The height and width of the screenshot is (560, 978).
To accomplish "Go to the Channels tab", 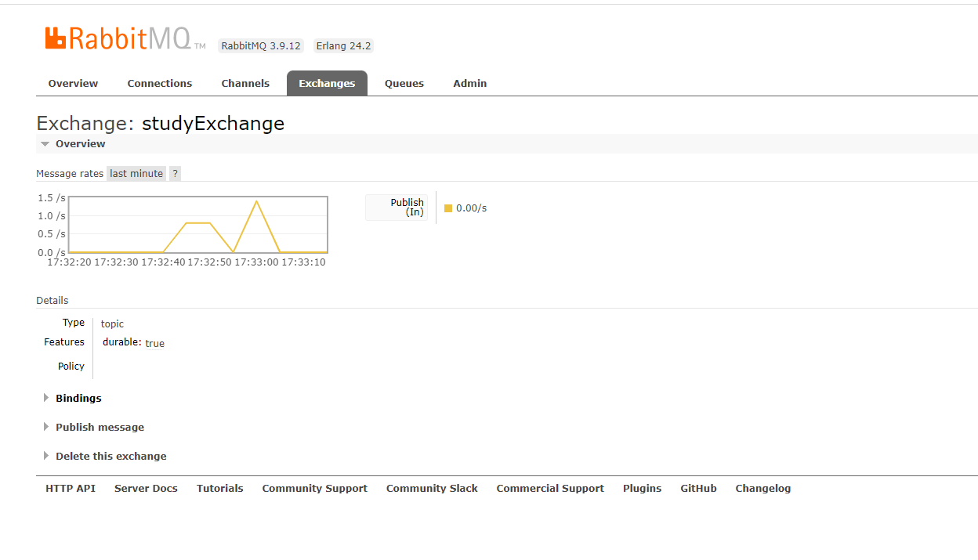I will [x=245, y=83].
